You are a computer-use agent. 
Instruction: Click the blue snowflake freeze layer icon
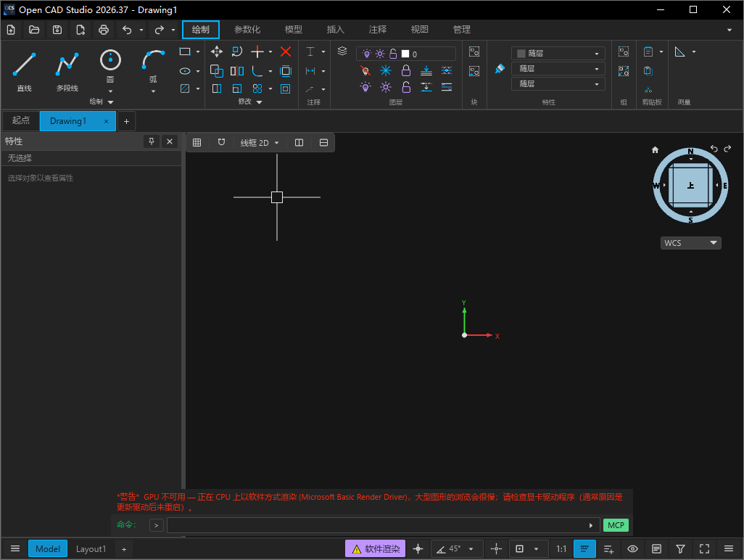[x=386, y=70]
